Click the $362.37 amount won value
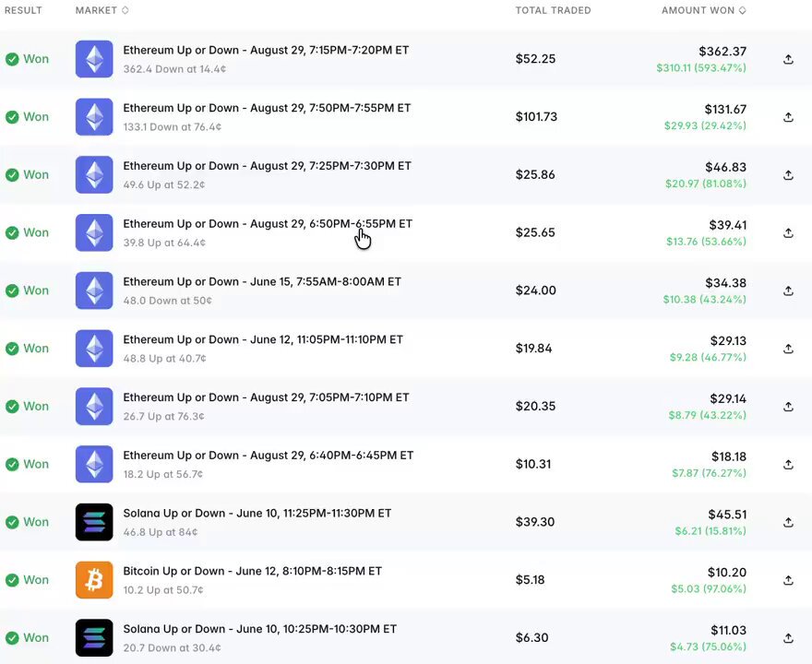812x664 pixels. (722, 52)
